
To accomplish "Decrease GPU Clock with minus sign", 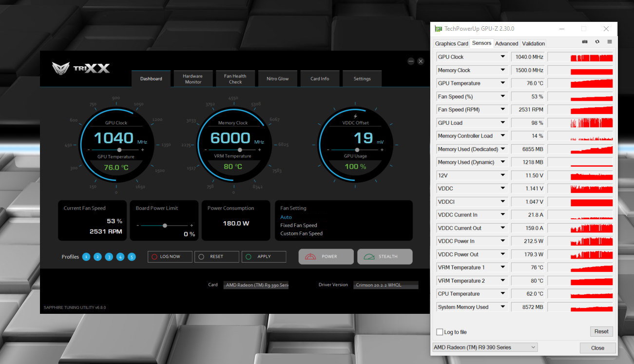I will coord(89,150).
